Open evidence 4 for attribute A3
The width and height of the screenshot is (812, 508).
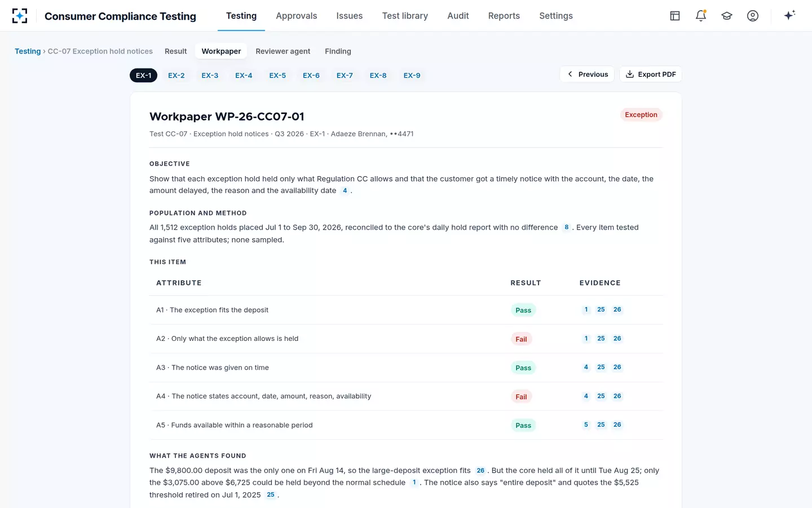(586, 367)
